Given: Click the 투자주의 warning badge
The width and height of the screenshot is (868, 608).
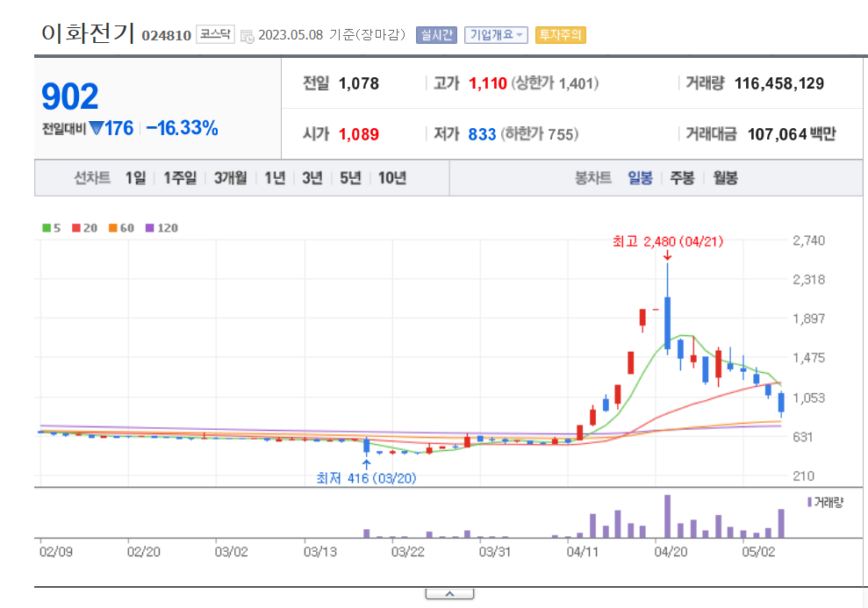Looking at the screenshot, I should coord(560,35).
